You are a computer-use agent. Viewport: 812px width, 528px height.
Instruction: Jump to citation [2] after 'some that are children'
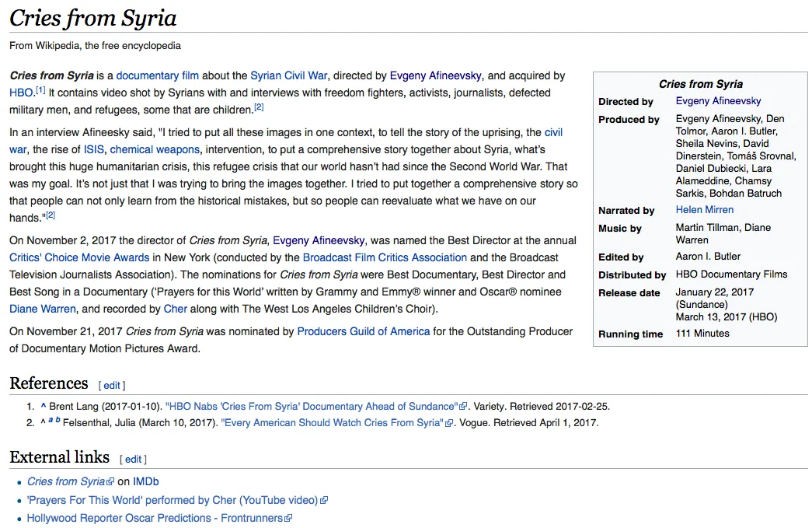click(x=259, y=107)
